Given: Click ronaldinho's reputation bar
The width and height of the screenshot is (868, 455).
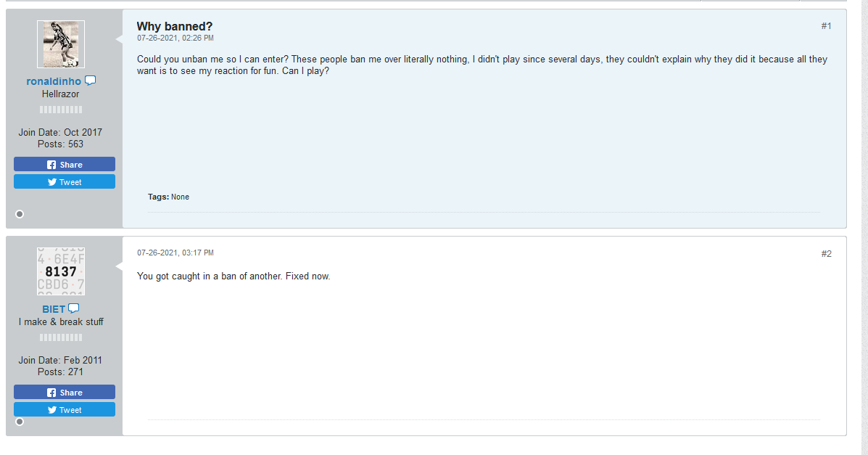Looking at the screenshot, I should pos(61,110).
